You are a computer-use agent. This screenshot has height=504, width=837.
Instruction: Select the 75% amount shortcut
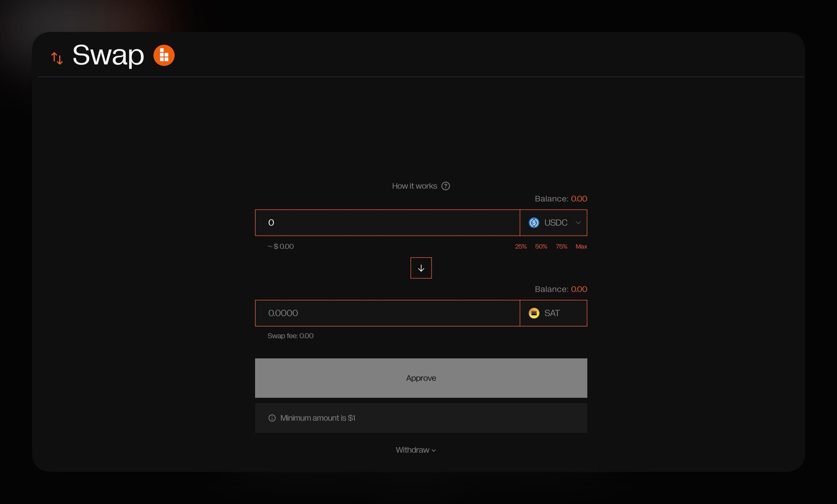pos(561,246)
